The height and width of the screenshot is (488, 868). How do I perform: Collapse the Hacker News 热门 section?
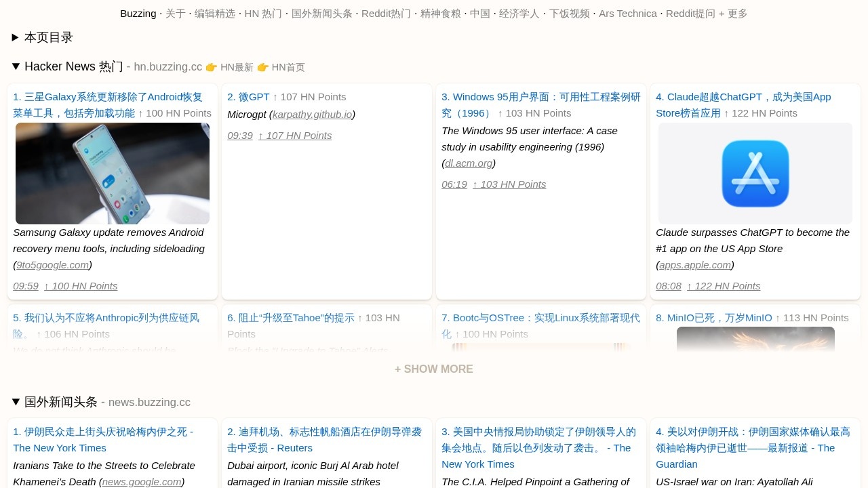(x=66, y=66)
